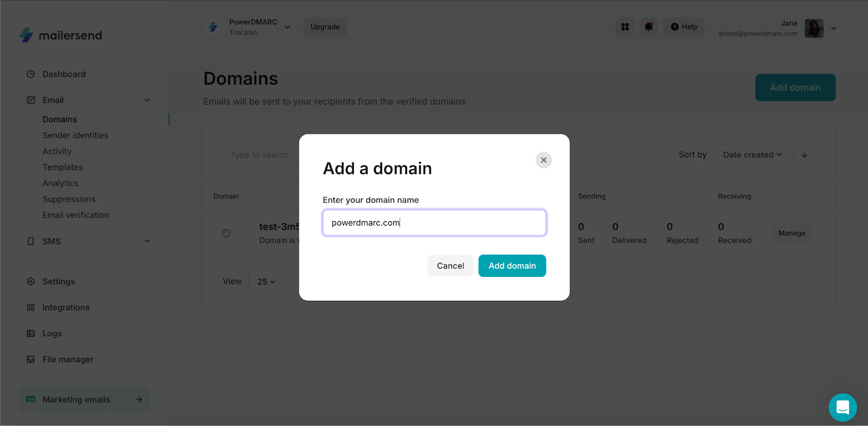This screenshot has height=426, width=868.
Task: Open Dashboard from the sidebar icon
Action: click(31, 74)
